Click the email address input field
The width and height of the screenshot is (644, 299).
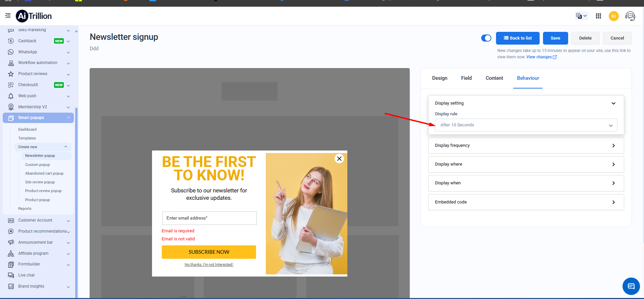point(209,218)
